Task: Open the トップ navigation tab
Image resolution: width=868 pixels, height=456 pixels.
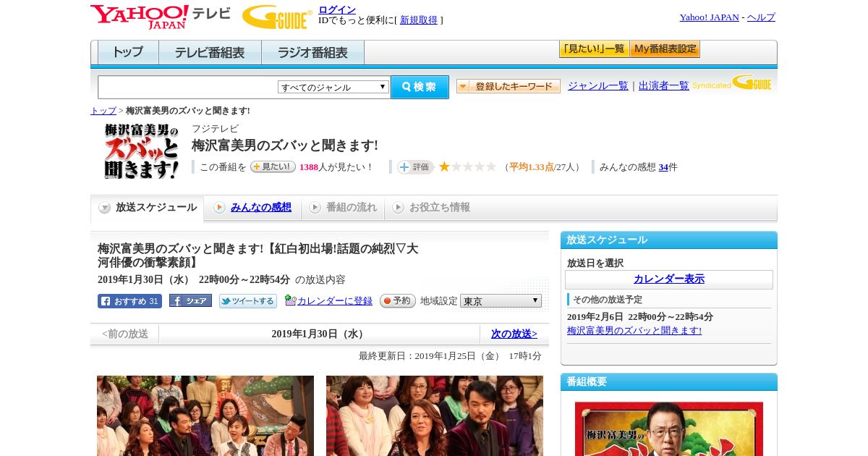Action: 128,53
